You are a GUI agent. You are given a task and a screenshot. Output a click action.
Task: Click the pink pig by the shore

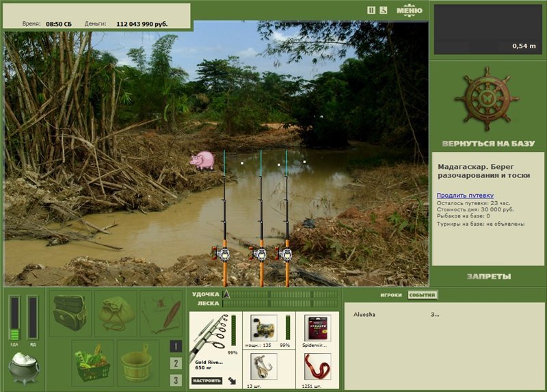tap(202, 161)
